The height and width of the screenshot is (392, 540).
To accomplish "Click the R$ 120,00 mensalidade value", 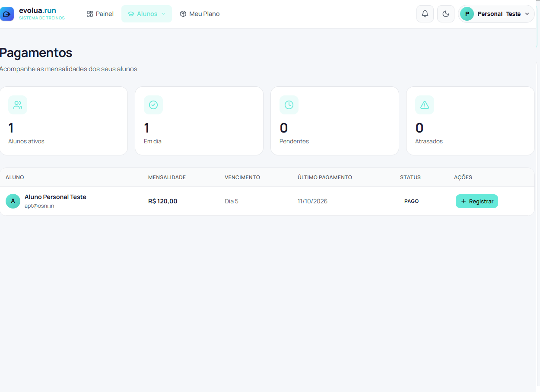I will (163, 201).
